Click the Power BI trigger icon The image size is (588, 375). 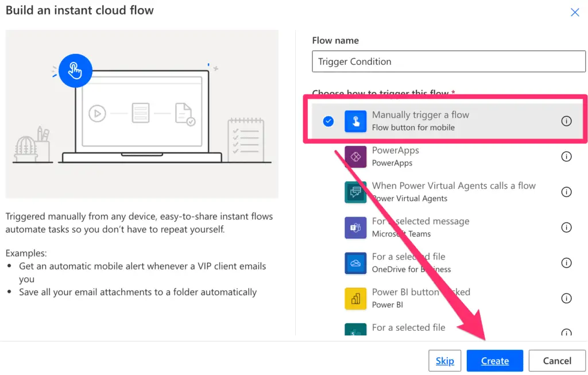[x=355, y=298]
